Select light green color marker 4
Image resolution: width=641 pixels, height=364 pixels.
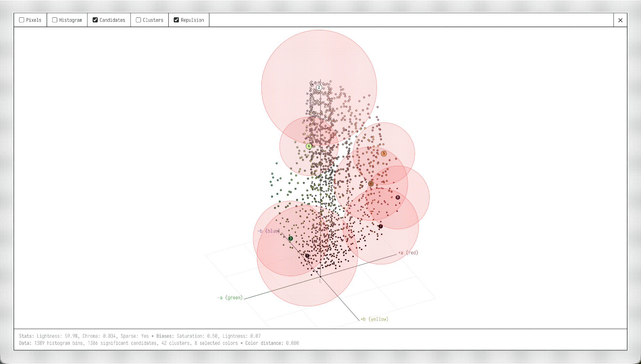pos(309,146)
